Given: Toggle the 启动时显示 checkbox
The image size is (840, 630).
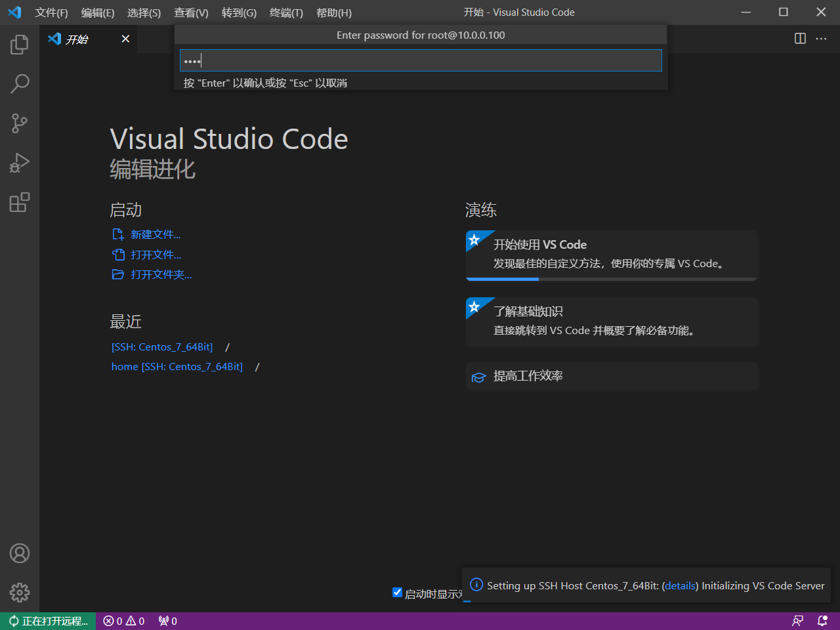Looking at the screenshot, I should point(397,593).
